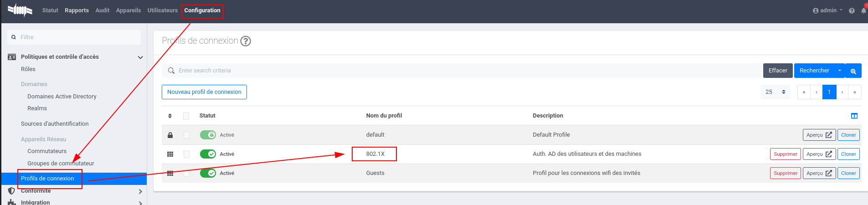Click the Intégration puzzle icon
Viewport: 868px width, 205px height.
(x=12, y=202)
